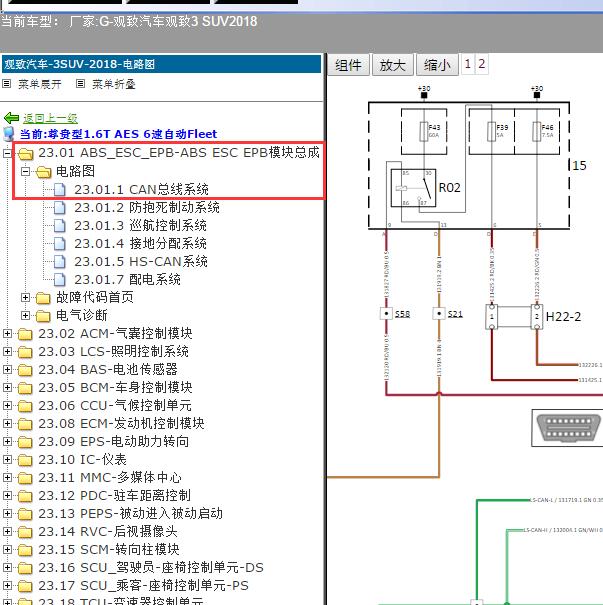Expand 23.08 ECM-发动机控制模块

tap(7, 424)
